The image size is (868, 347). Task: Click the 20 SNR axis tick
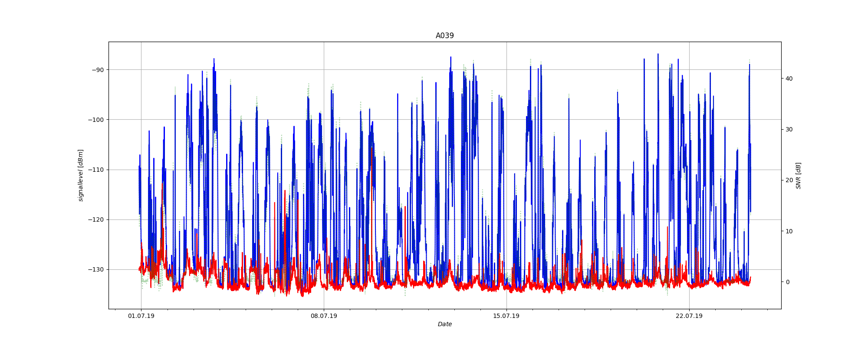pos(789,180)
